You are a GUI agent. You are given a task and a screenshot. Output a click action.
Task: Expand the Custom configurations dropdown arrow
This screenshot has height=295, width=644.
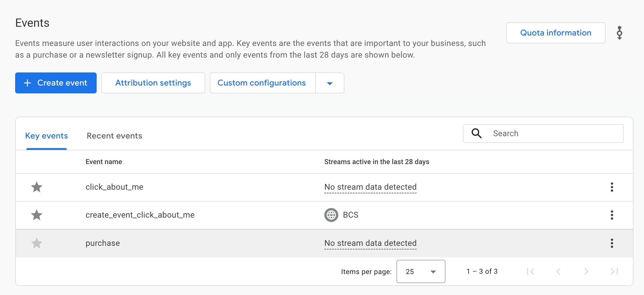[x=330, y=83]
